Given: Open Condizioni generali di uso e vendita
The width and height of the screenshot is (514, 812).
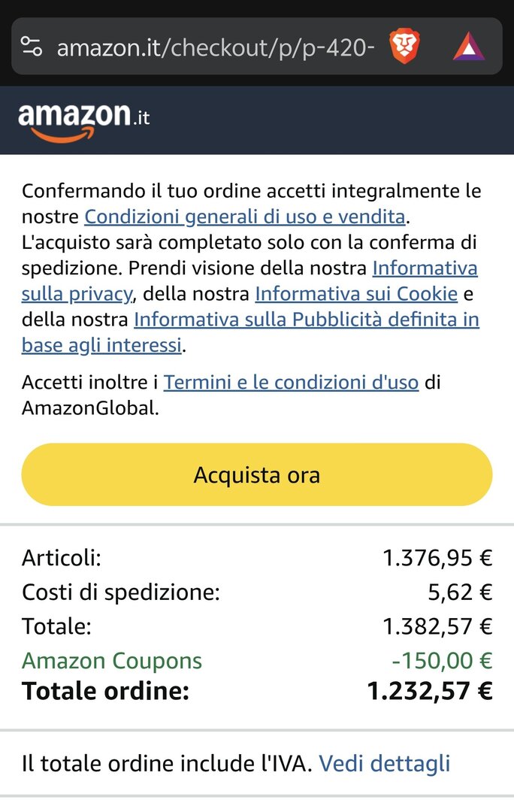Looking at the screenshot, I should (244, 217).
